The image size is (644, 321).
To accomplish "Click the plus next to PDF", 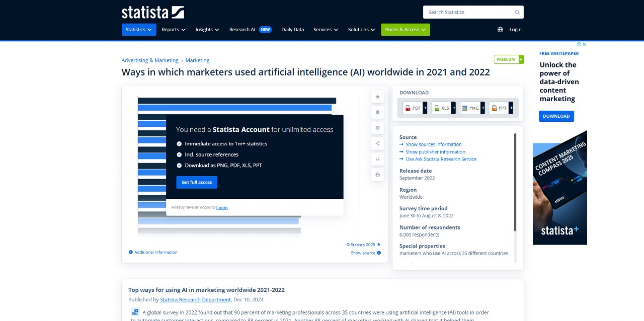I will click(425, 108).
